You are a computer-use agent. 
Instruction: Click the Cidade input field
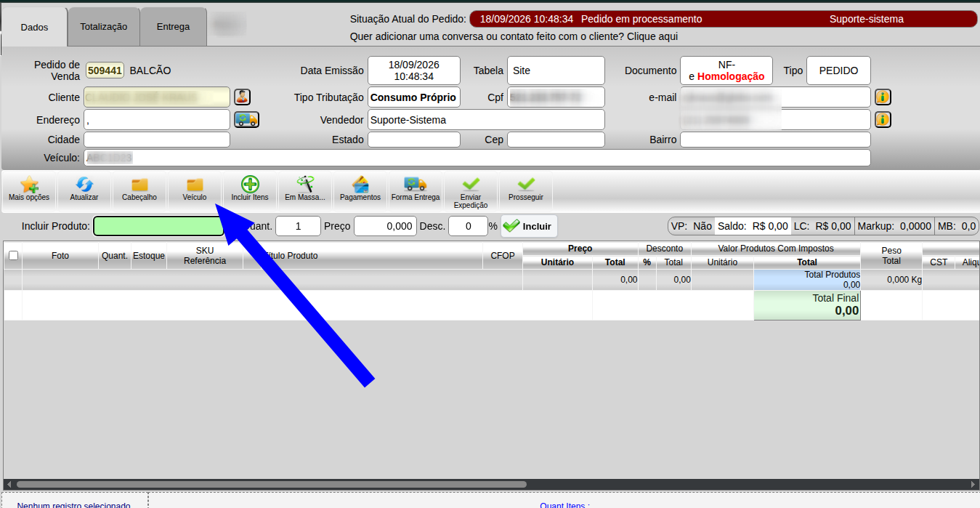pyautogui.click(x=157, y=140)
